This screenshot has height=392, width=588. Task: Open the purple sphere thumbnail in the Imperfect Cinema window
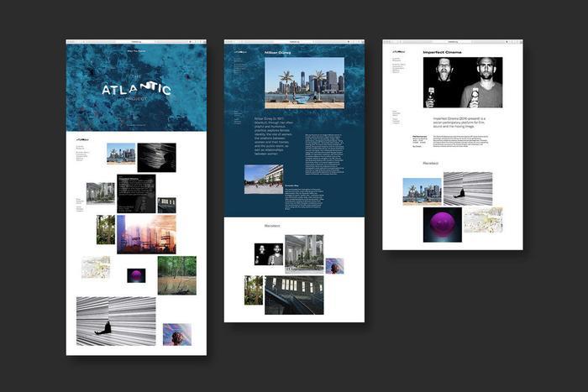[x=443, y=225]
